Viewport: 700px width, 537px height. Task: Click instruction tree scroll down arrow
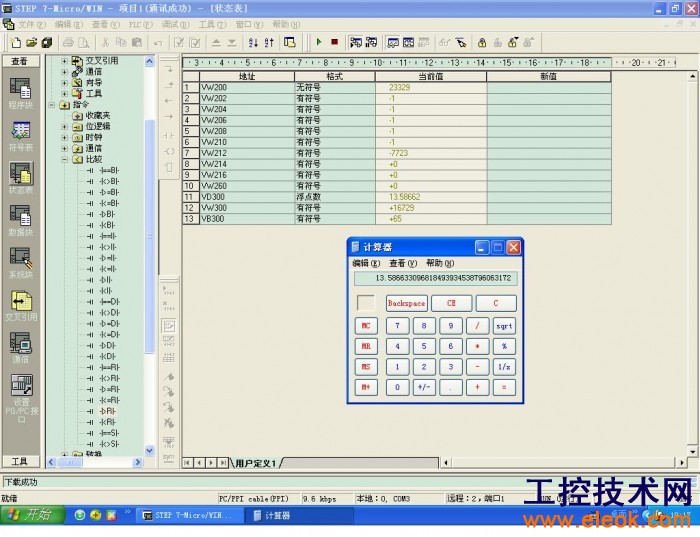150,451
